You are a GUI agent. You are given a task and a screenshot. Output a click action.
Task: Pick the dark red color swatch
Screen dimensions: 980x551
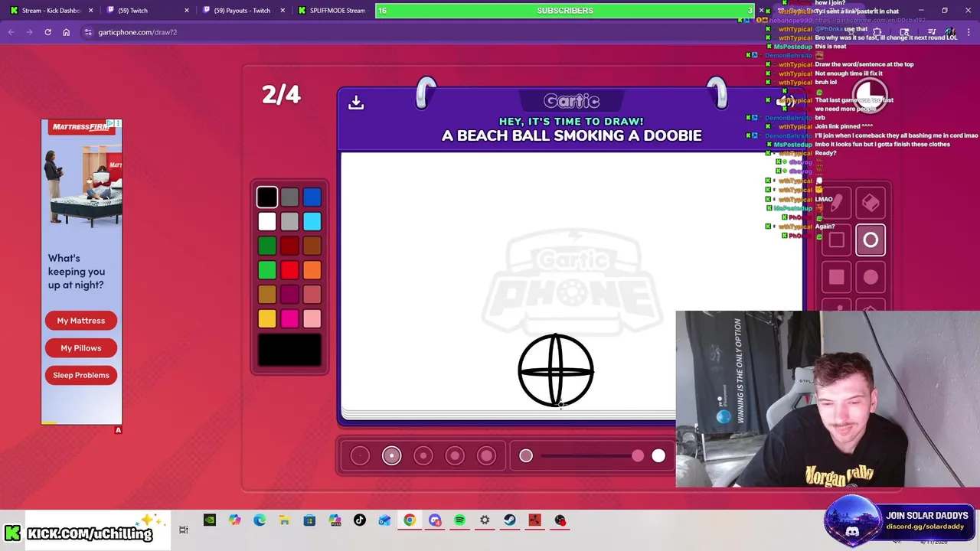pyautogui.click(x=289, y=246)
